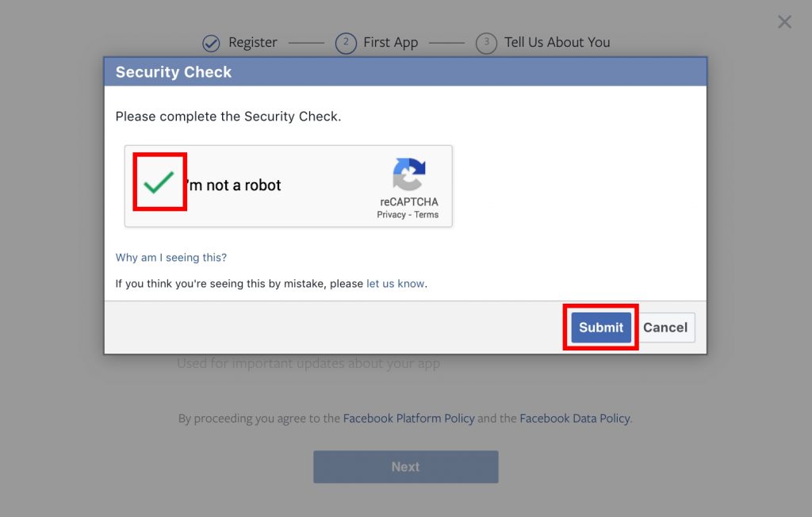Open the Facebook Platform Policy link
Image resolution: width=812 pixels, height=517 pixels.
408,418
